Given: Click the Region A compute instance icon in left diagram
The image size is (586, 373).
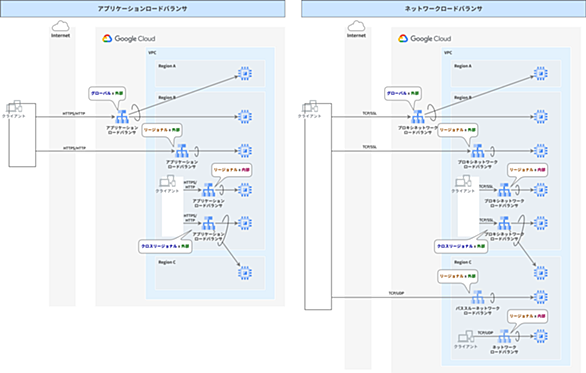Looking at the screenshot, I should point(245,73).
